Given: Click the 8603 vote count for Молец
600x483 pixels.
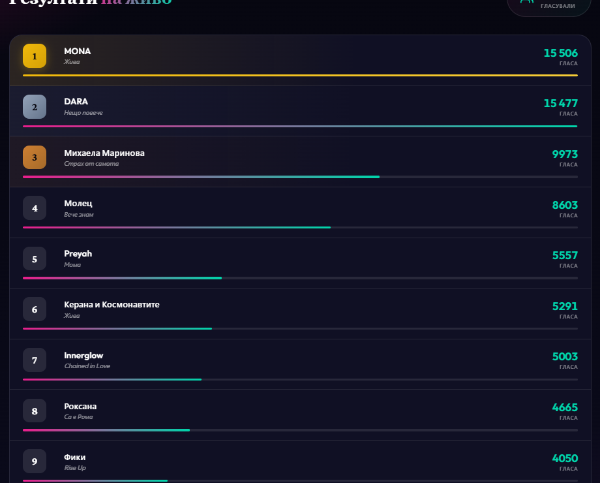Looking at the screenshot, I should click(x=564, y=204).
